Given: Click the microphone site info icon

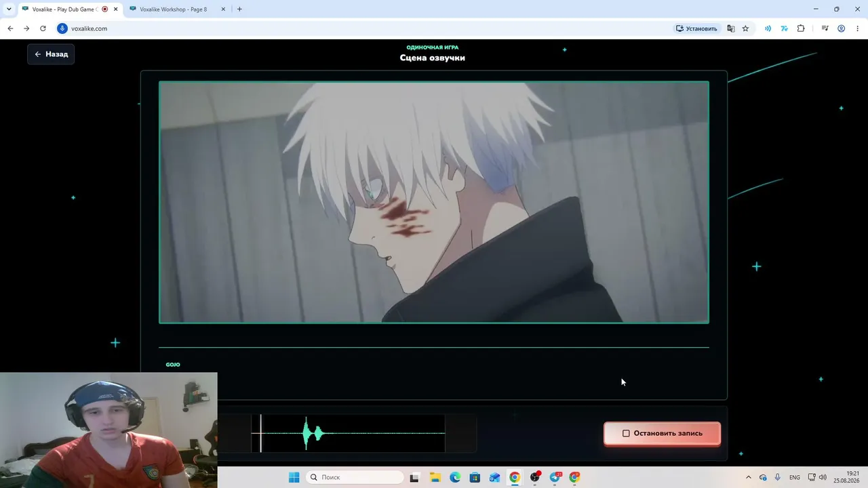Looking at the screenshot, I should 62,28.
